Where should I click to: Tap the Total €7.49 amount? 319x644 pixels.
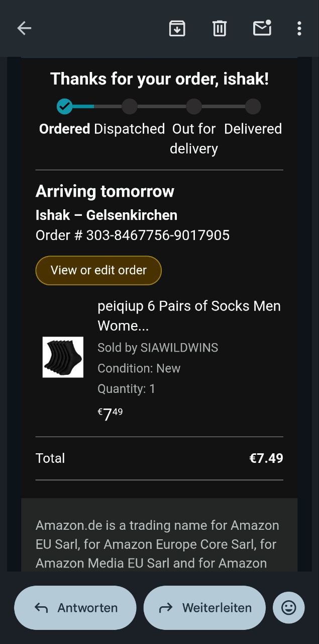pos(266,458)
